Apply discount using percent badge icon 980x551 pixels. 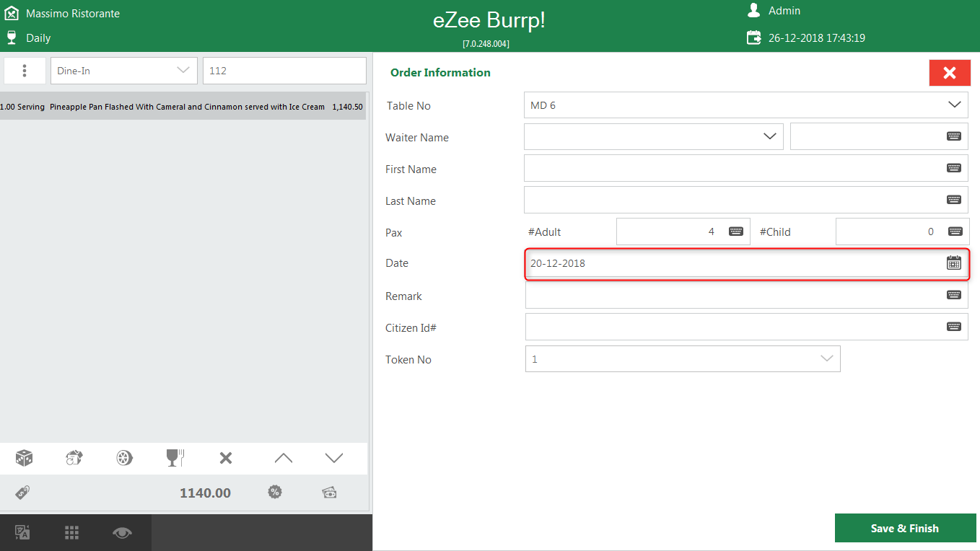[275, 492]
